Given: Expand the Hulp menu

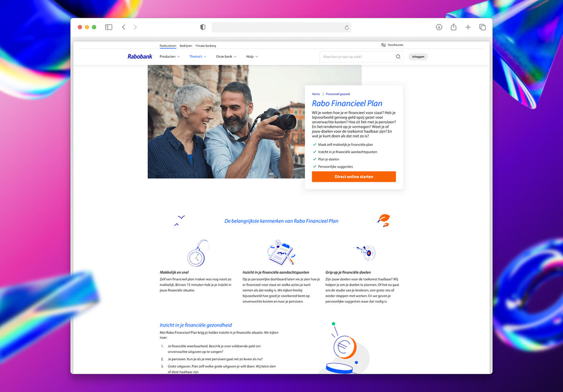Looking at the screenshot, I should [252, 57].
